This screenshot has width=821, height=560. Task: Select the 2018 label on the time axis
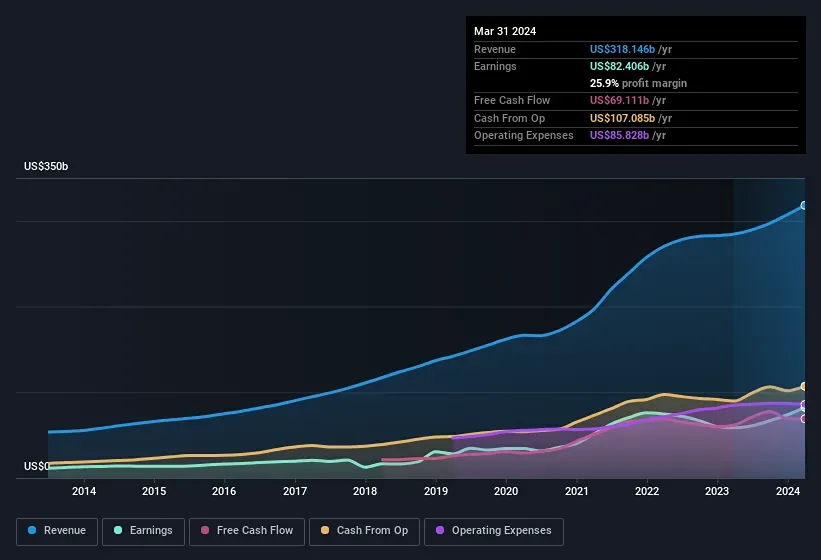point(365,491)
